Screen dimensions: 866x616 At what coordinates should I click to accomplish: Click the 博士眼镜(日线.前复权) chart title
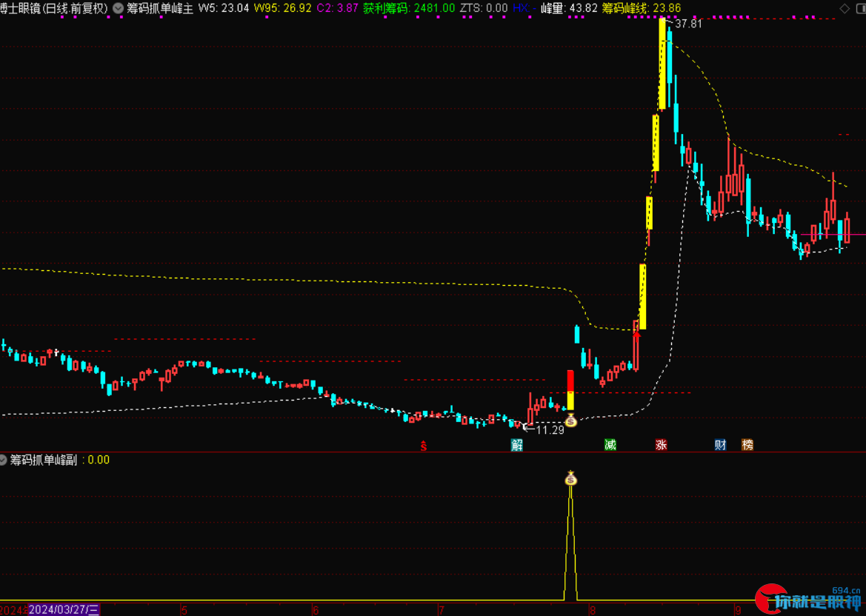(54, 8)
